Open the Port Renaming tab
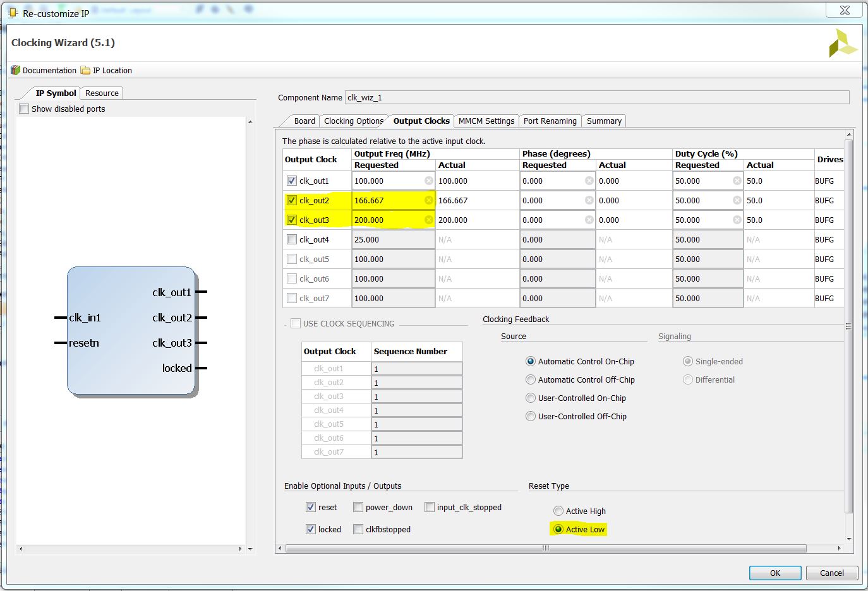 [550, 121]
